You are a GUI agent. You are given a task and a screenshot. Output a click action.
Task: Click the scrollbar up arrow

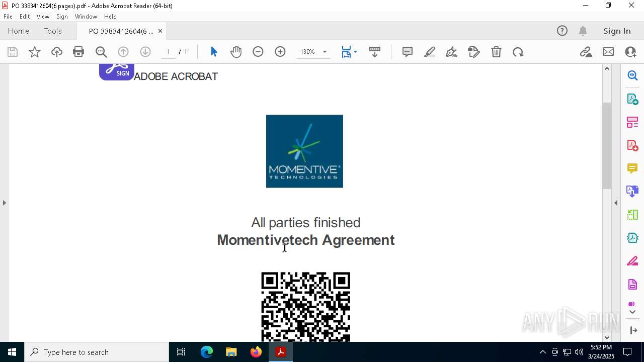tap(607, 68)
